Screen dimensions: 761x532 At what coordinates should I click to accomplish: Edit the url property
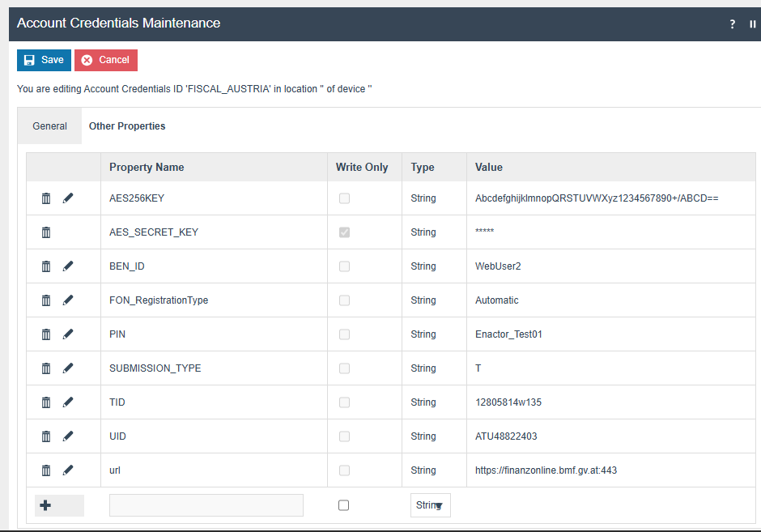68,470
